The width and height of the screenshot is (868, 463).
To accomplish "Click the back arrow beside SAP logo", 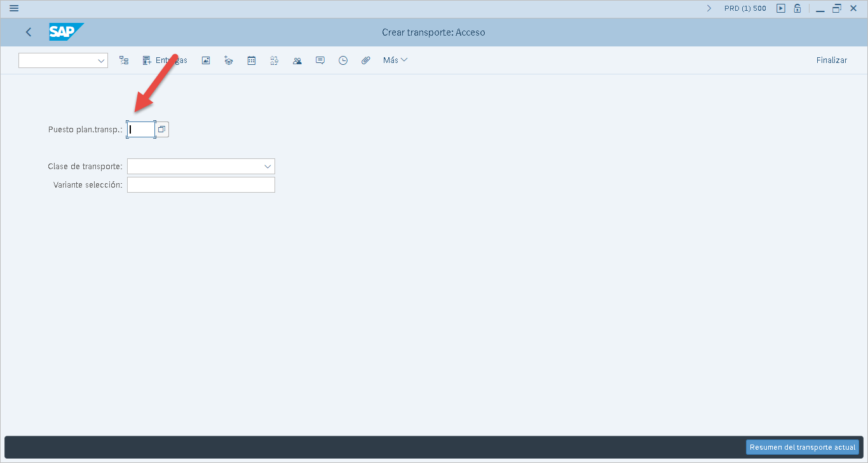I will [29, 32].
